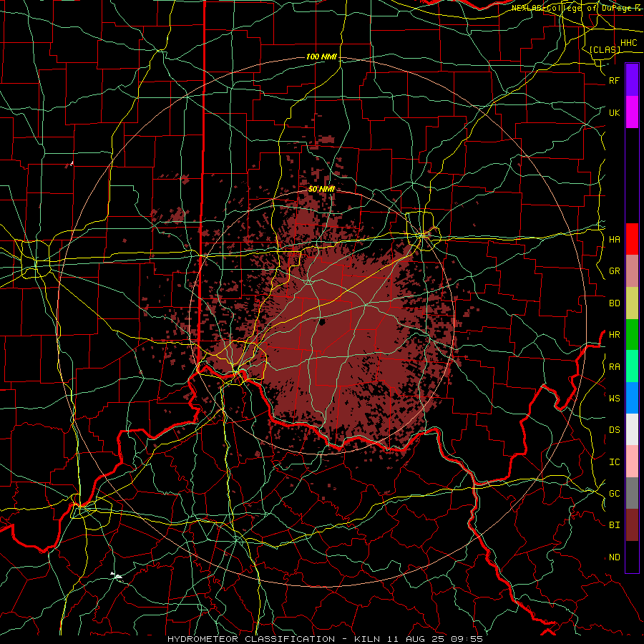644x644 pixels.
Task: Click the HA red color swatch
Action: pyautogui.click(x=632, y=239)
